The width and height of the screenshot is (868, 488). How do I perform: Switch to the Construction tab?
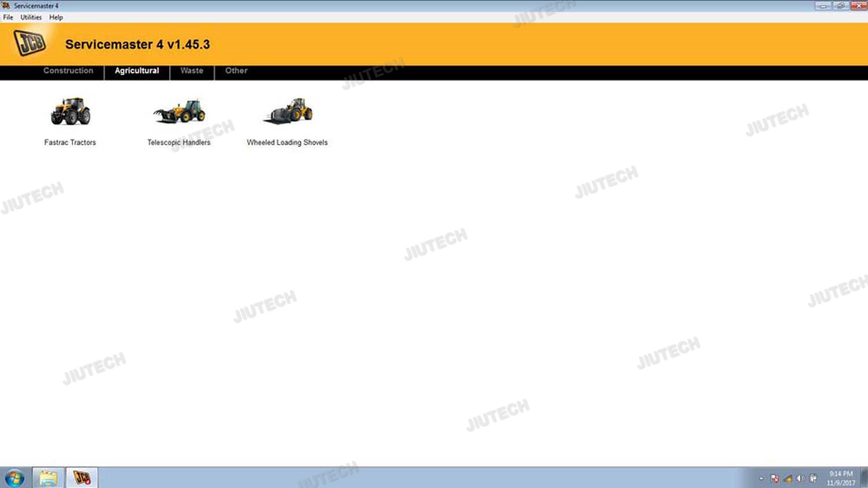click(x=68, y=71)
